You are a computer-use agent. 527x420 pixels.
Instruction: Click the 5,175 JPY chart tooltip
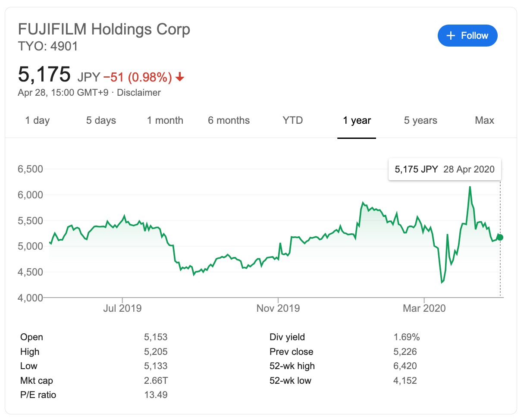pos(445,169)
